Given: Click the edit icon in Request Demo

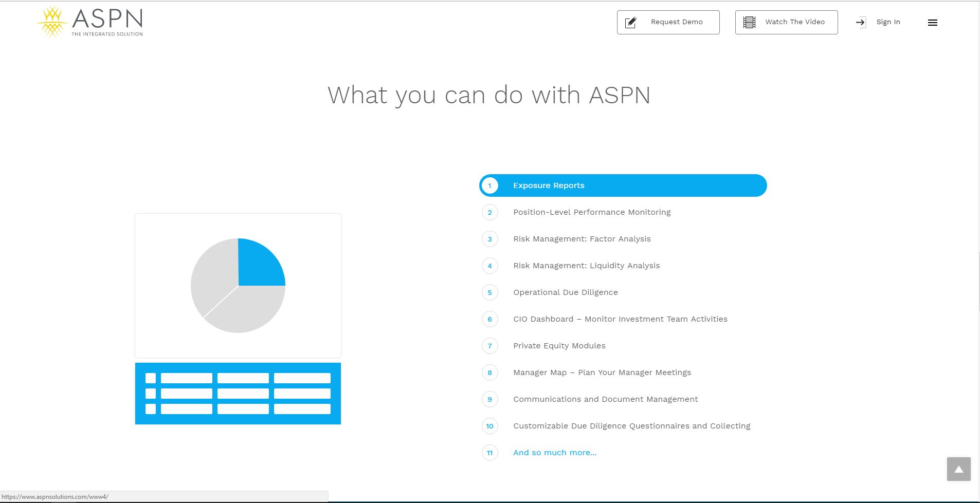Looking at the screenshot, I should [x=631, y=23].
